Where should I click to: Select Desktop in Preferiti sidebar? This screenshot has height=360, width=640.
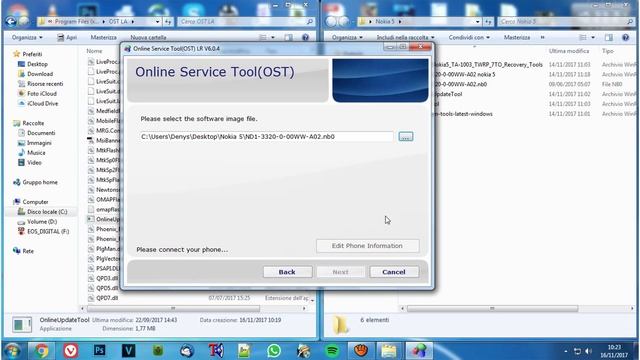coord(37,64)
